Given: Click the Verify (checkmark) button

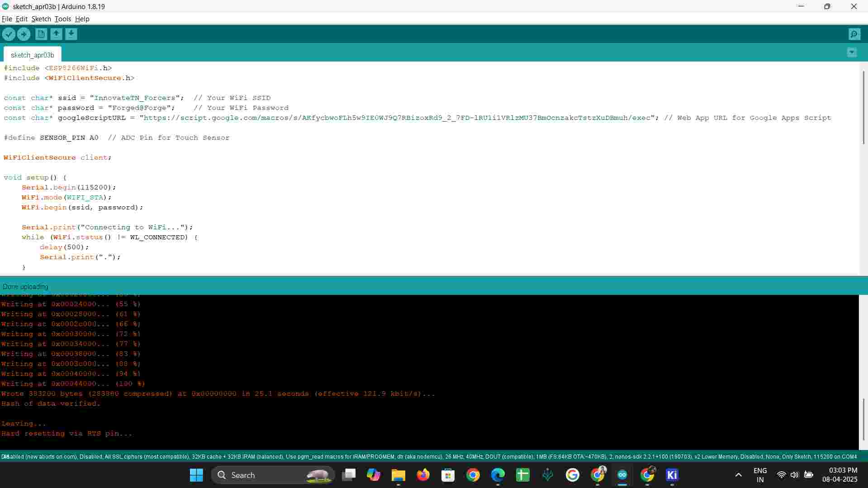Looking at the screenshot, I should point(9,34).
